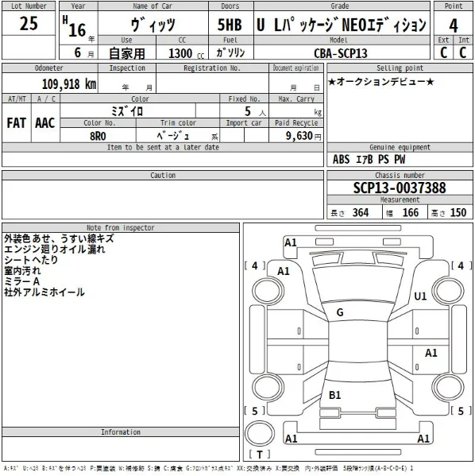Select inspector note シートへたり
The image size is (475, 476).
tap(31, 260)
